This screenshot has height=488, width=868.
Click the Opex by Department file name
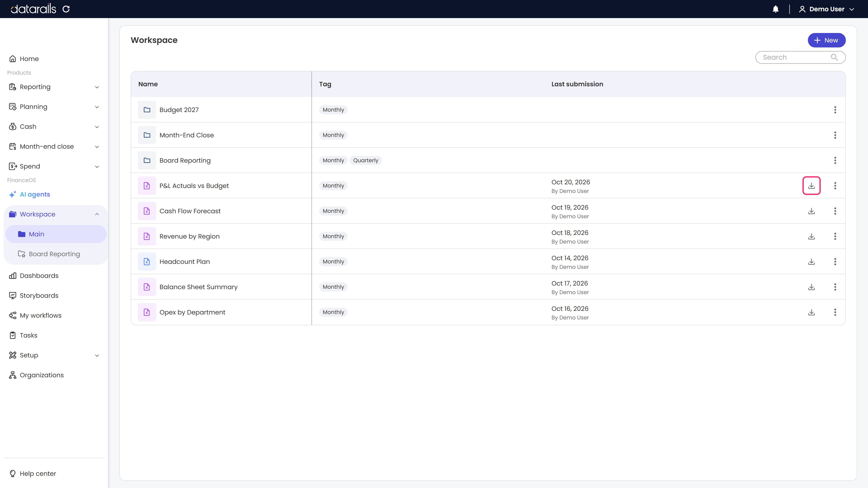pos(192,312)
